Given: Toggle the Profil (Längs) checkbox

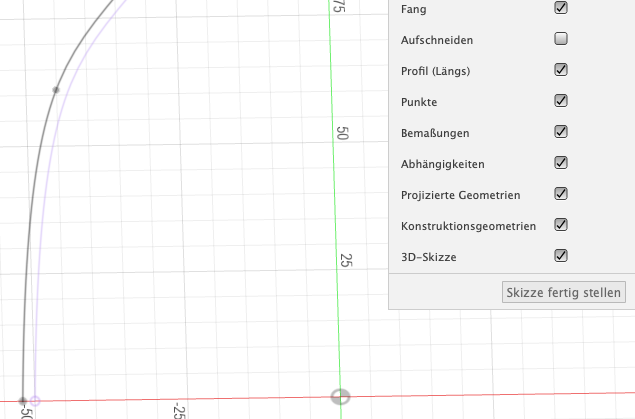Looking at the screenshot, I should pos(561,70).
